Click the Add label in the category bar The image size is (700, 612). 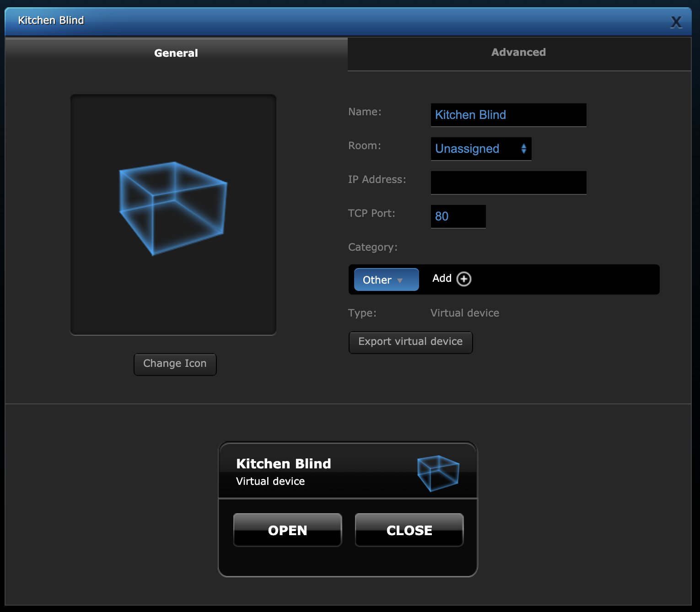442,279
